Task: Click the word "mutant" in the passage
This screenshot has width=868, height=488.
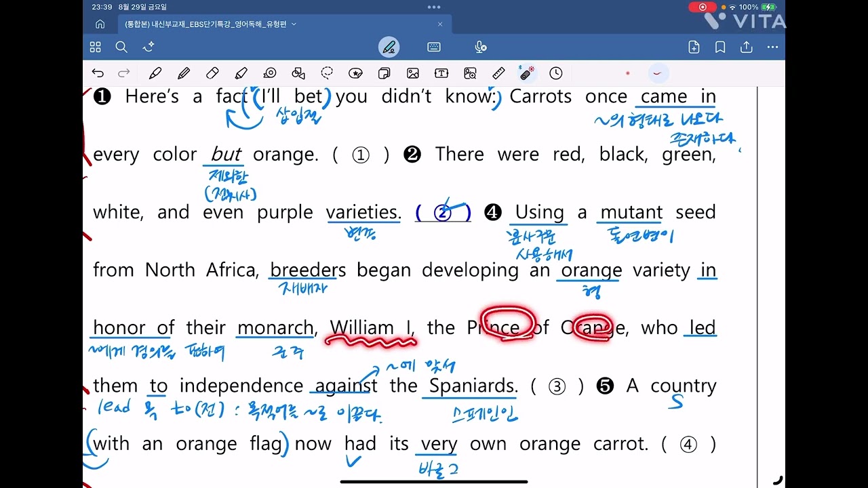Action: tap(631, 212)
